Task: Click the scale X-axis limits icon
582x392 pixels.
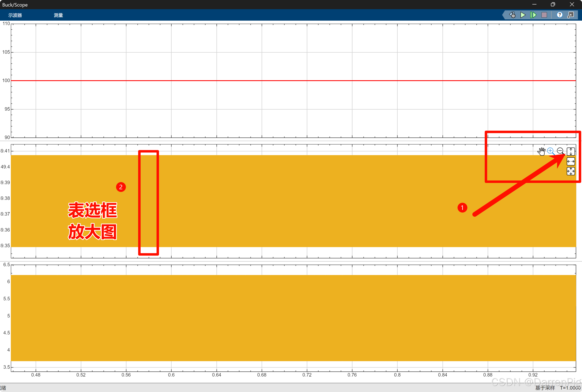Action: [571, 161]
